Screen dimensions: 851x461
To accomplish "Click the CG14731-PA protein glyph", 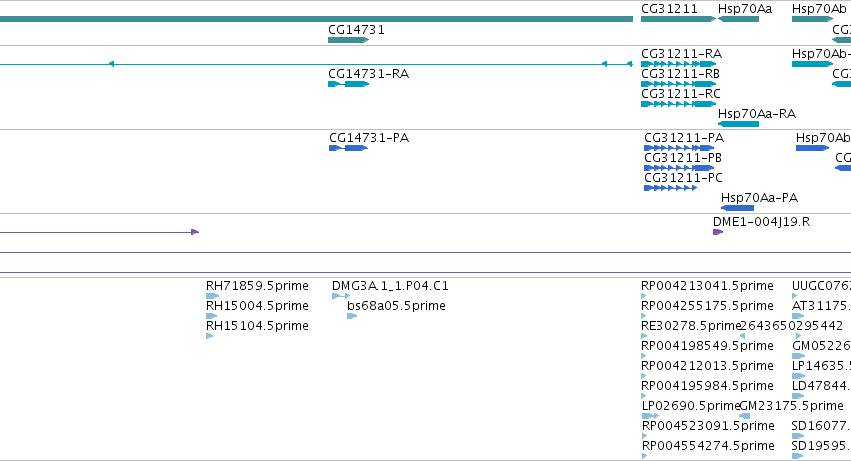I will [348, 148].
